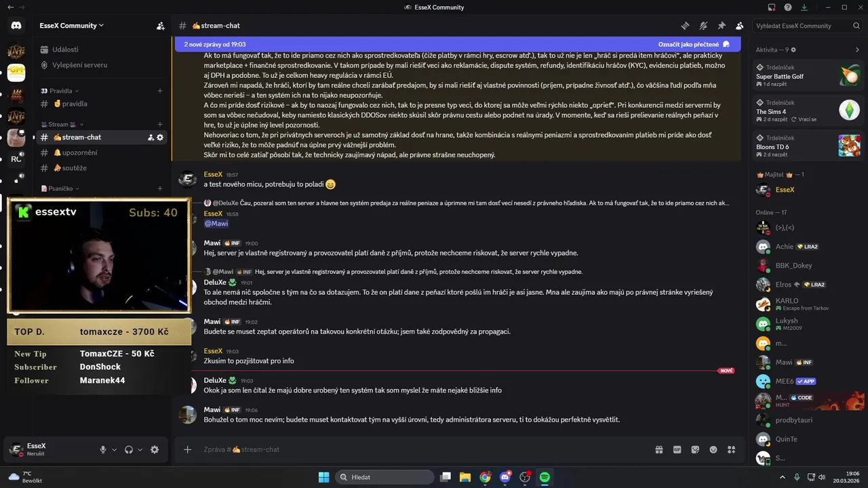Open member Achie profile
Image resolution: width=868 pixels, height=488 pixels.
[x=809, y=247]
